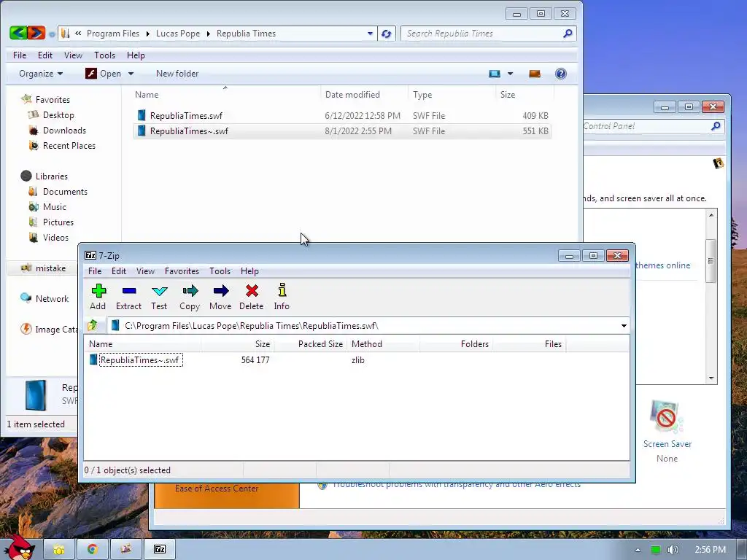Refresh the Republia Times folder view

[387, 34]
